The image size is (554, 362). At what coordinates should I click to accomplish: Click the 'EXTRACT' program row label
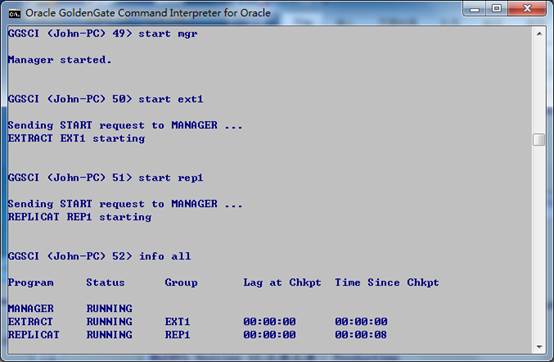coord(30,321)
